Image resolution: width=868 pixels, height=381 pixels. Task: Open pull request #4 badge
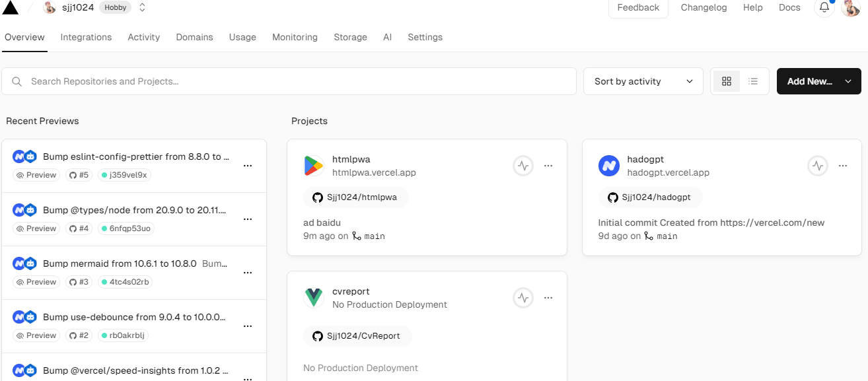pyautogui.click(x=79, y=228)
